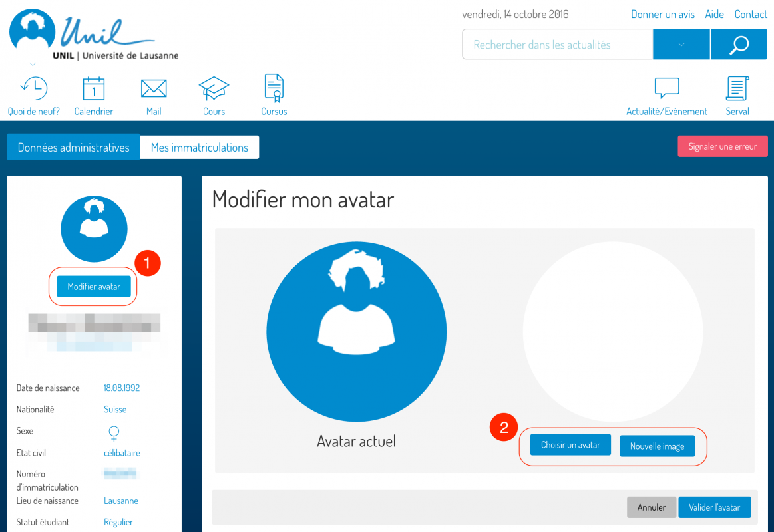Switch to Mes immatriculations tab
This screenshot has width=774, height=532.
pos(199,148)
